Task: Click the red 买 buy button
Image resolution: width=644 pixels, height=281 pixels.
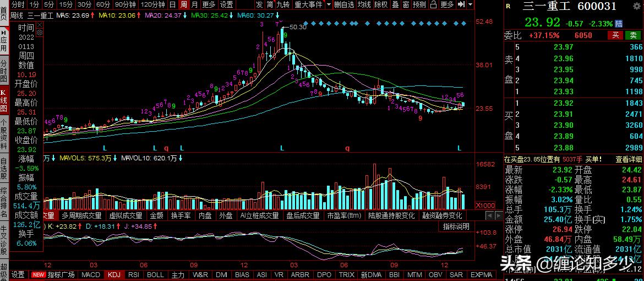Action: 615,36
